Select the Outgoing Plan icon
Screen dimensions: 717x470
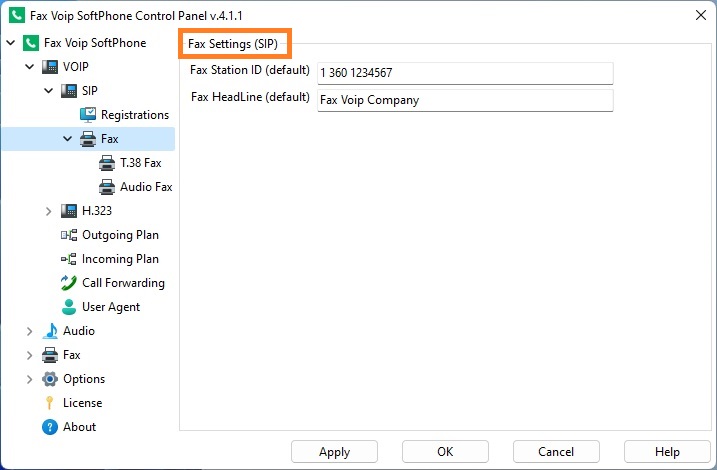coord(69,235)
